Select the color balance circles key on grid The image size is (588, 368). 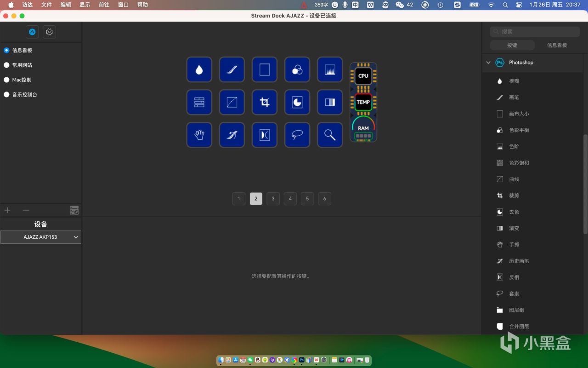297,69
